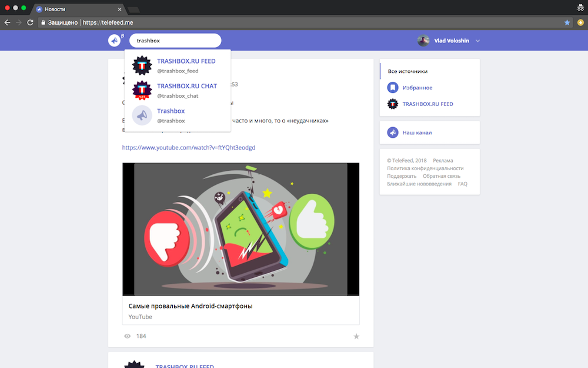Click the TRASHBOX.RU CHAT suggestion avatar
Screen dimensions: 588x368
pos(142,91)
